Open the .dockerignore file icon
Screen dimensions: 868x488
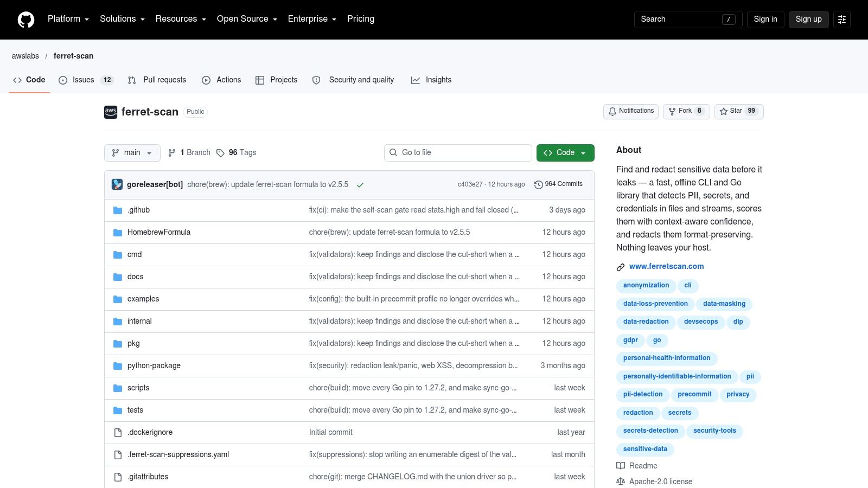point(118,433)
